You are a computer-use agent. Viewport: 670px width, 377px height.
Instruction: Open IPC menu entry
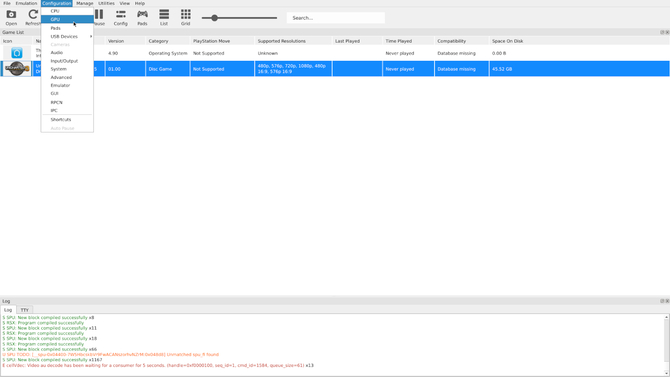[67, 110]
